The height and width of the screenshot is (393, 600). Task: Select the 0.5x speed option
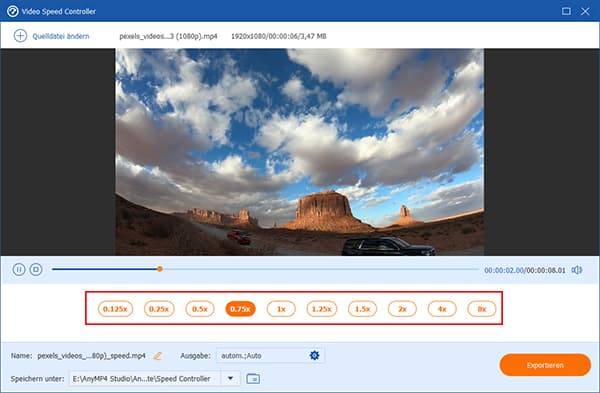coord(200,309)
